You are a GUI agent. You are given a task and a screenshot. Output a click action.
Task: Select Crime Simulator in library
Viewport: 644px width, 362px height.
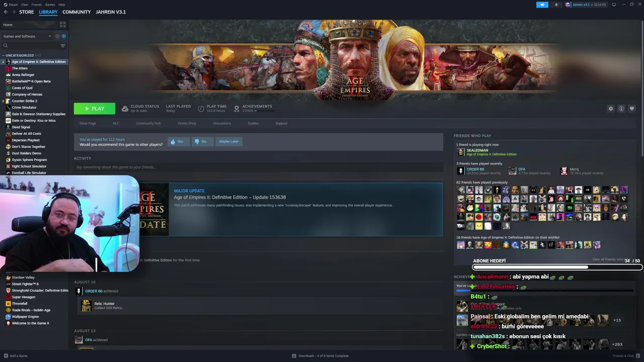pyautogui.click(x=24, y=108)
